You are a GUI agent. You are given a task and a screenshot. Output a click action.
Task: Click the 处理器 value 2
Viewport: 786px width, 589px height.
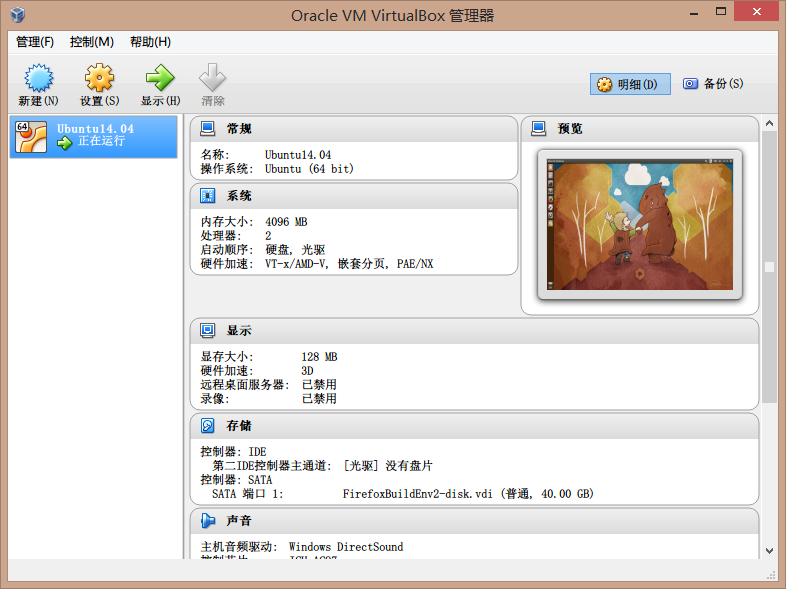(268, 236)
